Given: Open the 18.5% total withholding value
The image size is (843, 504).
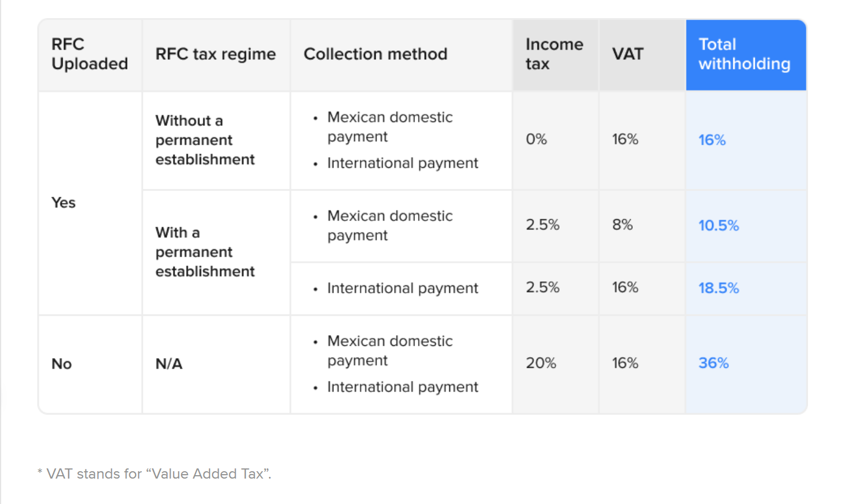Looking at the screenshot, I should click(x=718, y=288).
